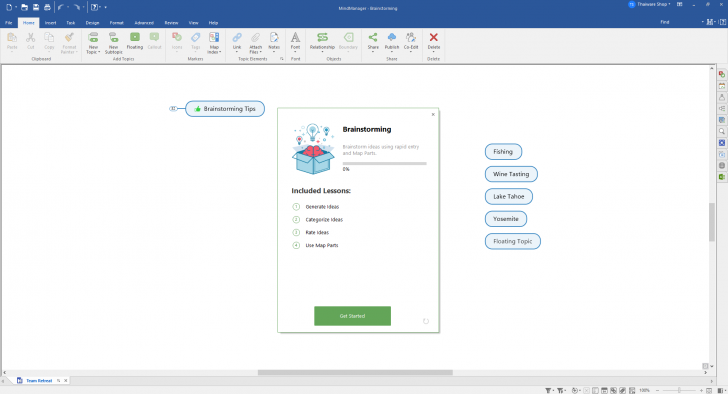The height and width of the screenshot is (394, 728).
Task: Click the New document icon in quick access toolbar
Action: (x=9, y=7)
